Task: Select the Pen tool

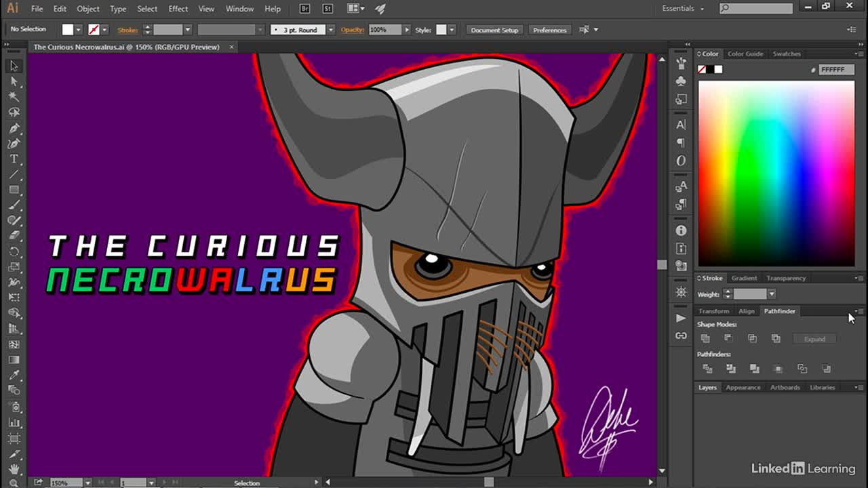Action: (x=14, y=128)
